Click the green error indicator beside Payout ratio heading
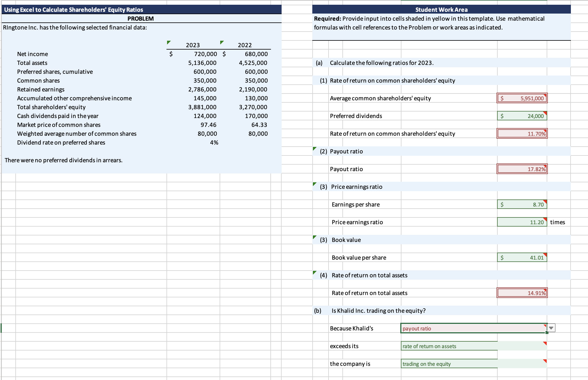 coord(315,148)
